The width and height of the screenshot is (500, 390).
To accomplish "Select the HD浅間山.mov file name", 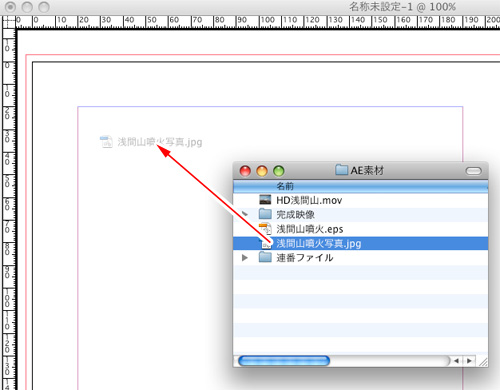I will 309,200.
